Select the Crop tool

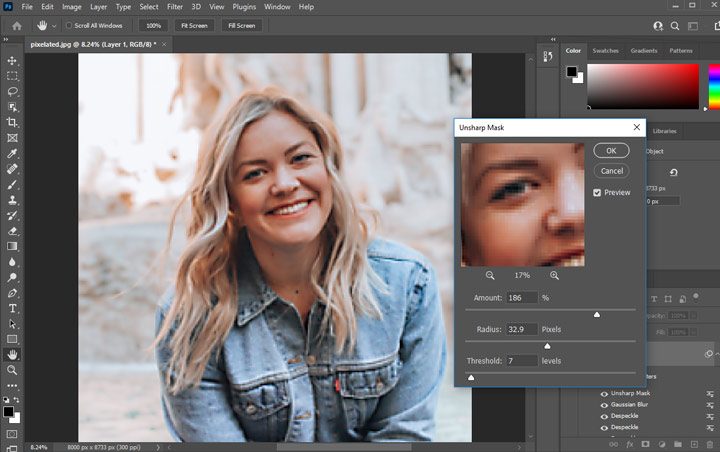12,122
